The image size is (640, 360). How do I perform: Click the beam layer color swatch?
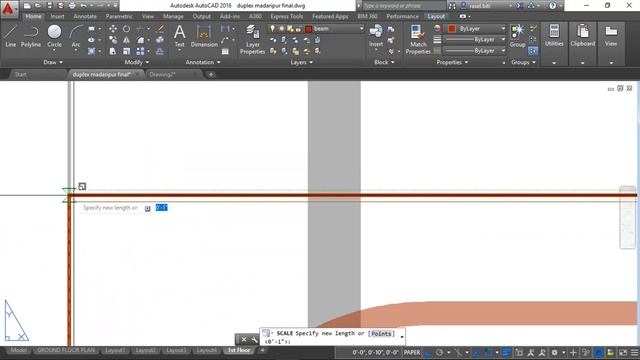pos(309,29)
